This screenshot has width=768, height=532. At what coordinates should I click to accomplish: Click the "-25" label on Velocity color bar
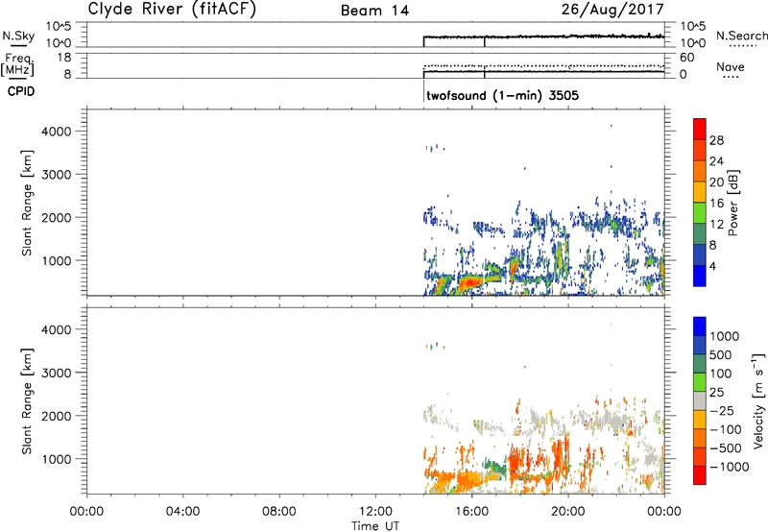pos(723,410)
